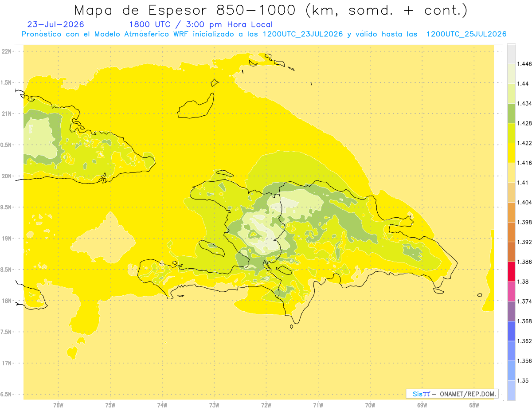Click the "17N" latitude axis label
This screenshot has width=532, height=411.
pos(7,363)
